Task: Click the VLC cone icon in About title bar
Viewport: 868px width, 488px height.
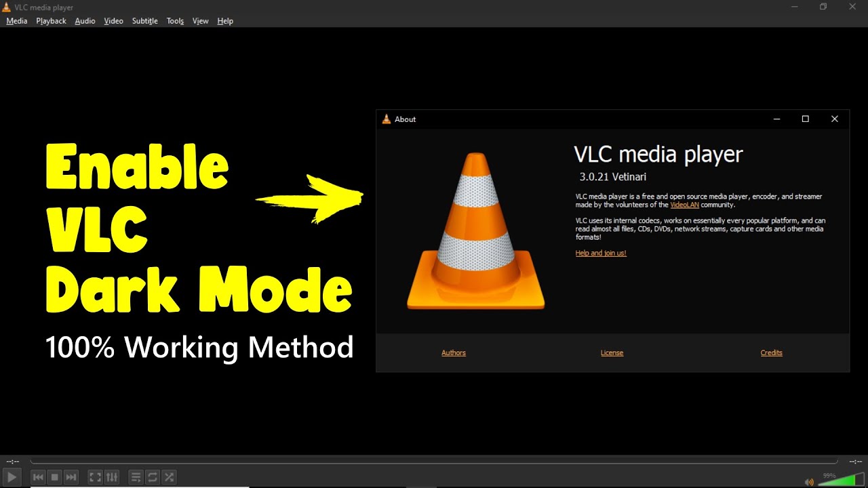Action: pos(387,119)
